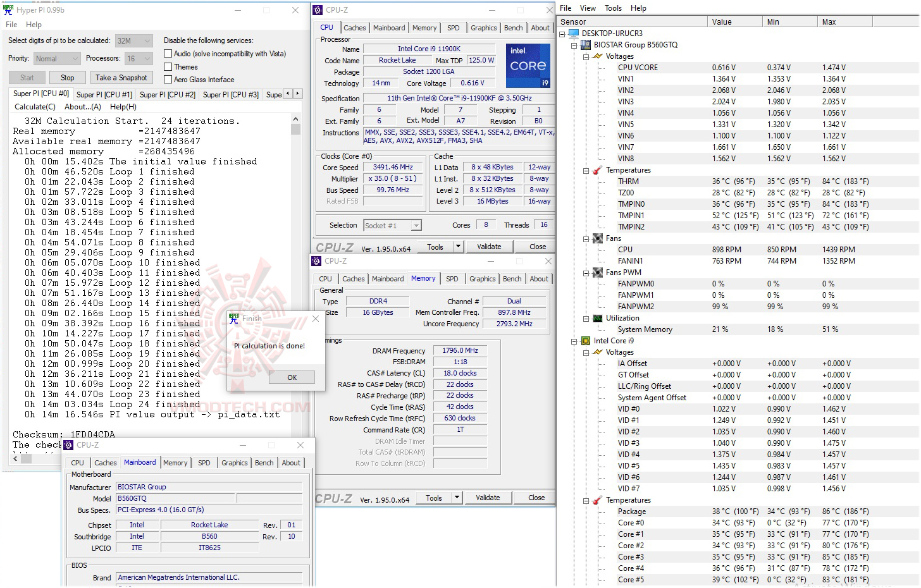Image resolution: width=921 pixels, height=588 pixels.
Task: Open the Tools dropdown arrow in the CPU-Z processor window
Action: tap(458, 247)
